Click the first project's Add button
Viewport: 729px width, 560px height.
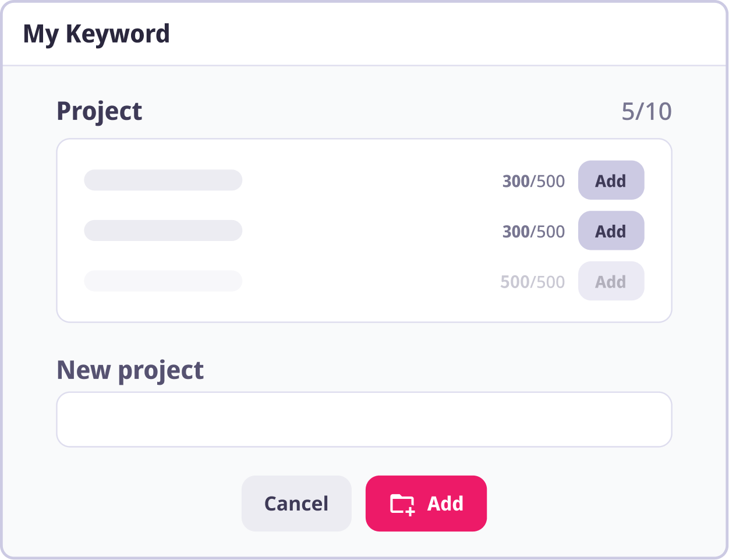coord(611,180)
